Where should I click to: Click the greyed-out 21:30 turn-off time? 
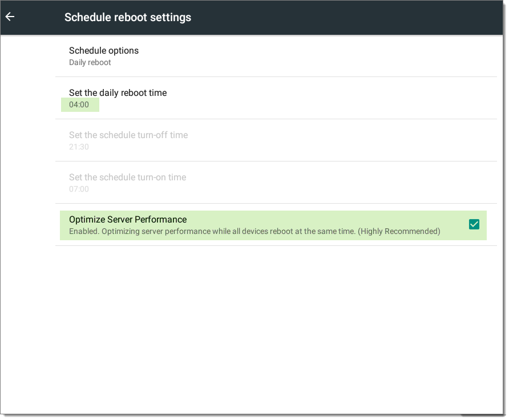click(79, 147)
